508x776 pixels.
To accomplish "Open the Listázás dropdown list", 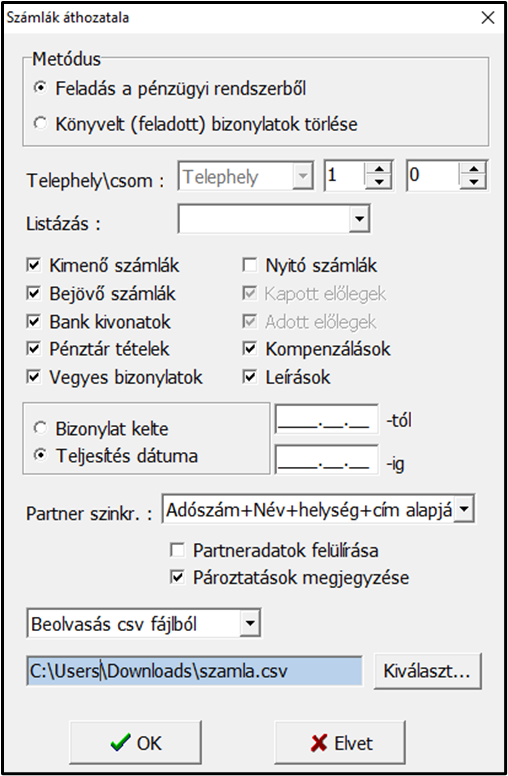I will coord(359,219).
